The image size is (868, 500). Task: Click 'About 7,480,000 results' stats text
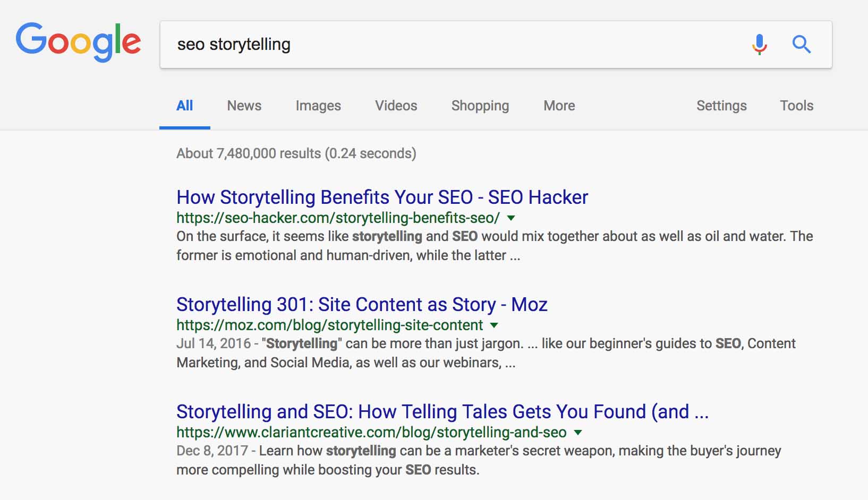pos(296,153)
